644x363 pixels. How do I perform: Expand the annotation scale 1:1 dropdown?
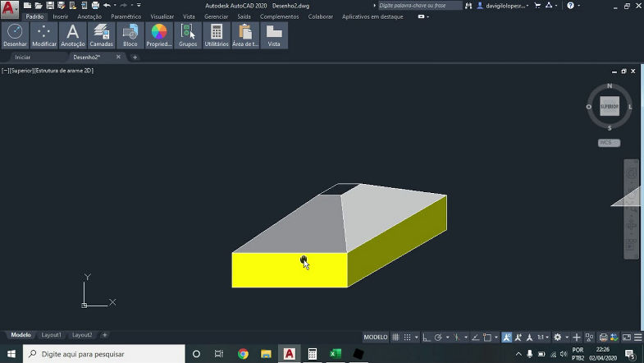click(541, 337)
